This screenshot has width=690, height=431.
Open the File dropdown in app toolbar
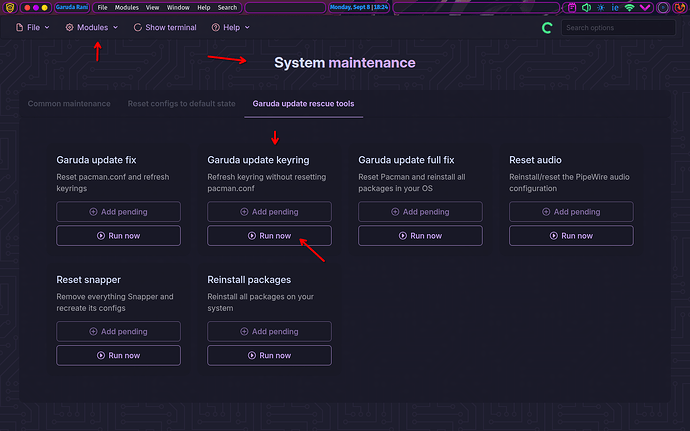point(33,28)
